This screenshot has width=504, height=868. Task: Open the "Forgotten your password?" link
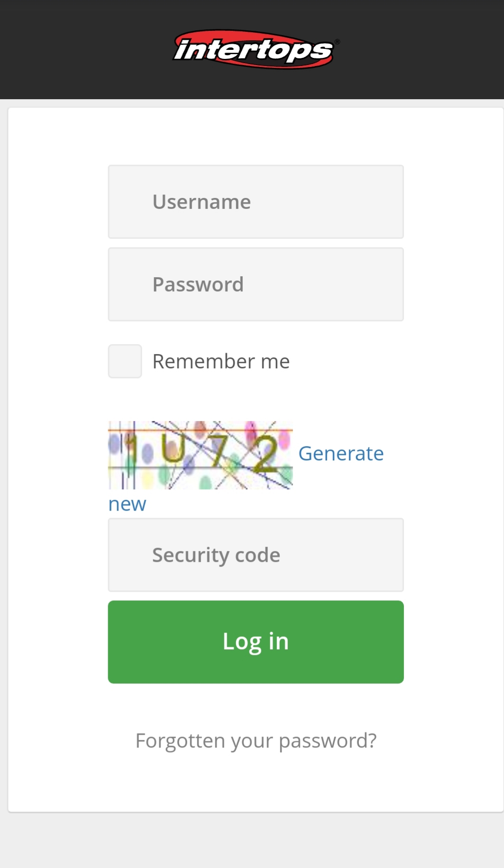(x=256, y=741)
